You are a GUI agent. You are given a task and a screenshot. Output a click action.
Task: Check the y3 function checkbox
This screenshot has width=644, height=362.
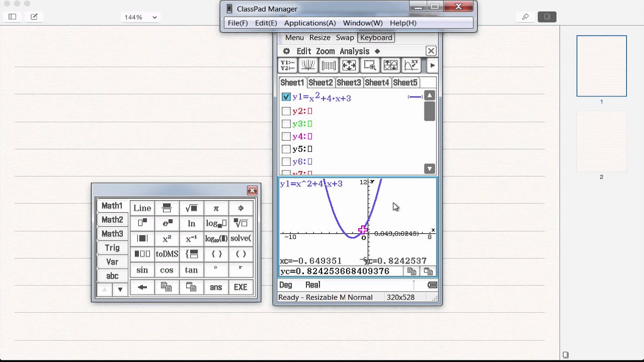click(x=286, y=124)
